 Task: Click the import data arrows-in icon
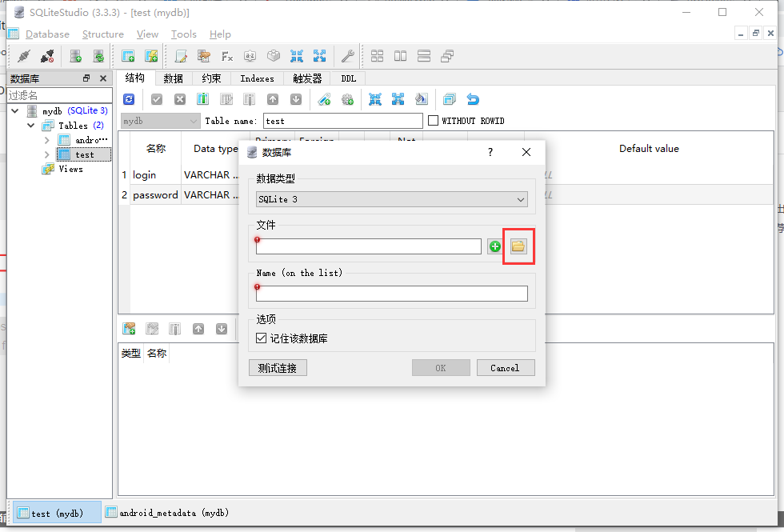click(x=297, y=56)
